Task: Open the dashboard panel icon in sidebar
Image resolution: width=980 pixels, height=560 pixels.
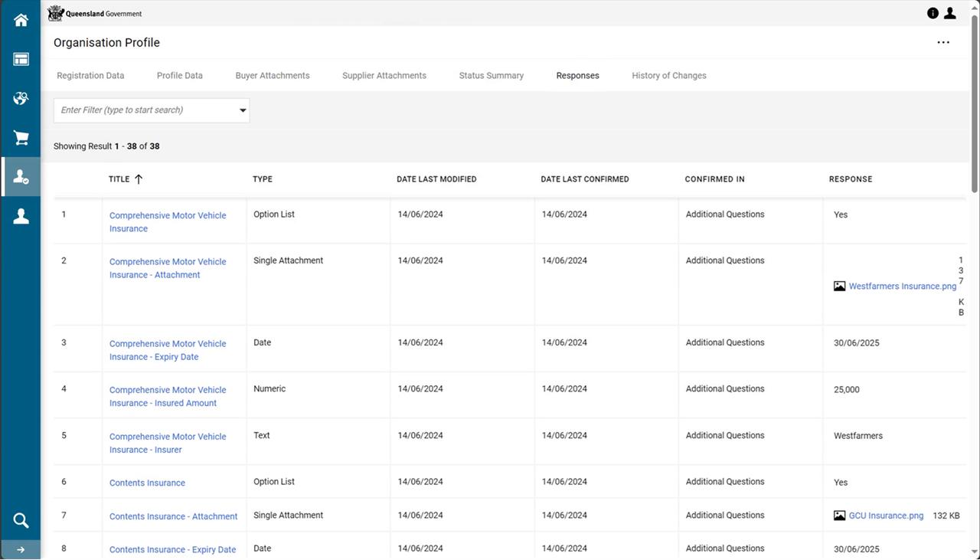Action: [x=21, y=59]
